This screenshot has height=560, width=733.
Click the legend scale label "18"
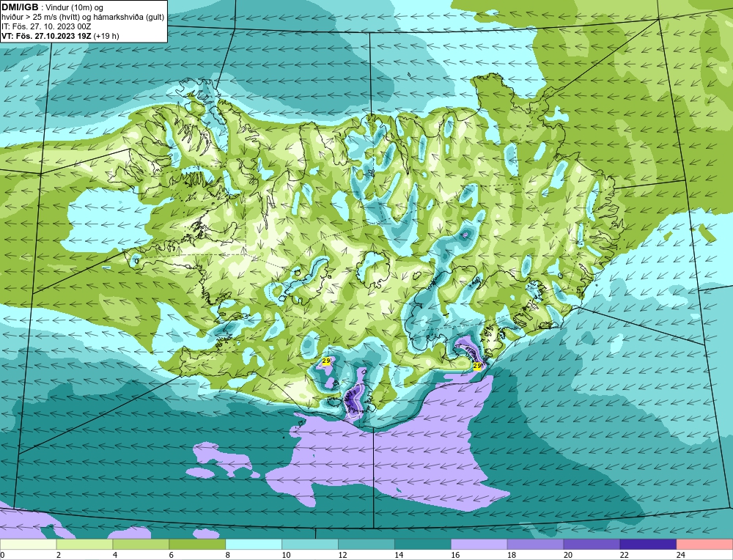512,555
